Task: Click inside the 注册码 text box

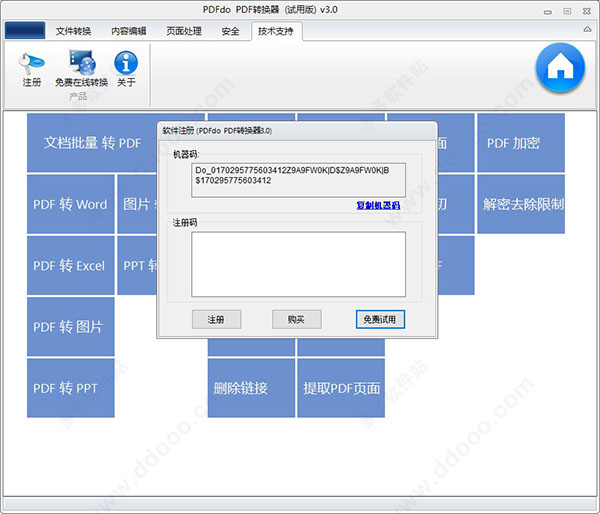Action: coord(298,264)
